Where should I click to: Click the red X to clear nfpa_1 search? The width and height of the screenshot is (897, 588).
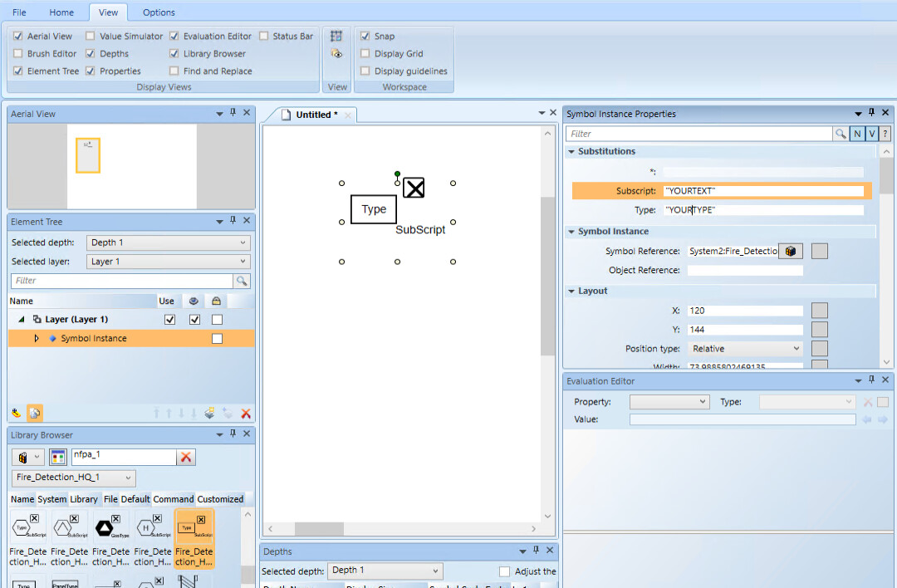(187, 457)
